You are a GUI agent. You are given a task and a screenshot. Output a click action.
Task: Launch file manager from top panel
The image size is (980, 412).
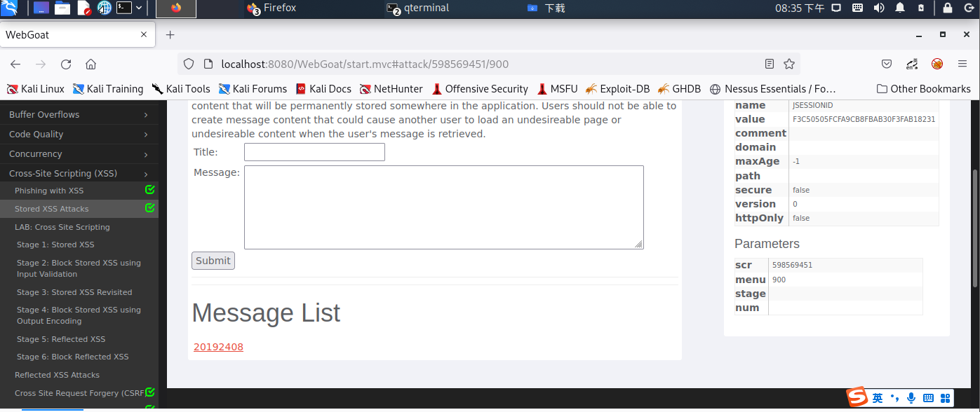(x=62, y=8)
